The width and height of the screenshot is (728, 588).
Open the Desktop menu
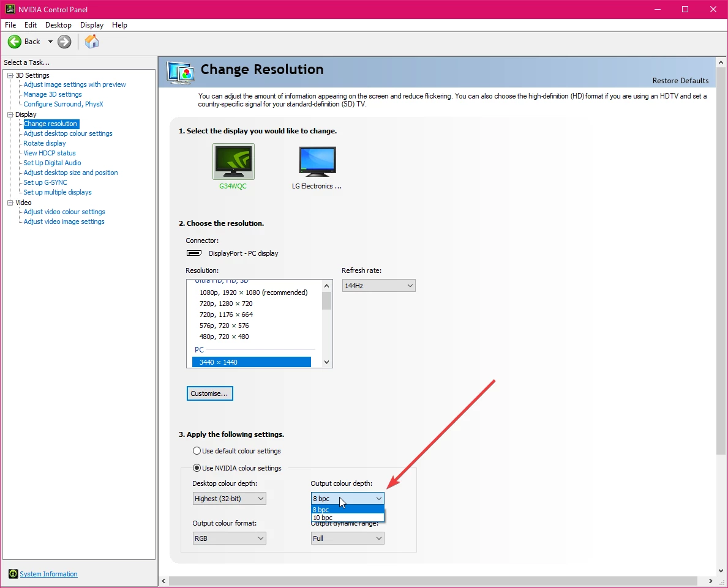click(59, 25)
